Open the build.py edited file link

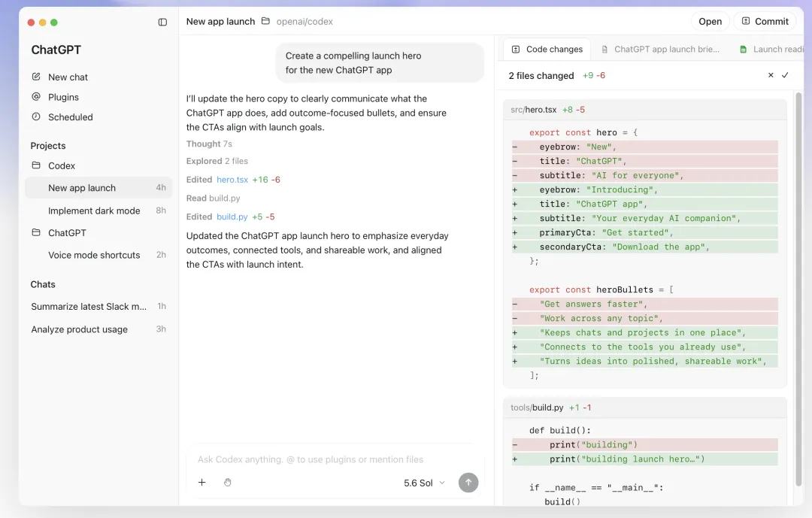[232, 217]
